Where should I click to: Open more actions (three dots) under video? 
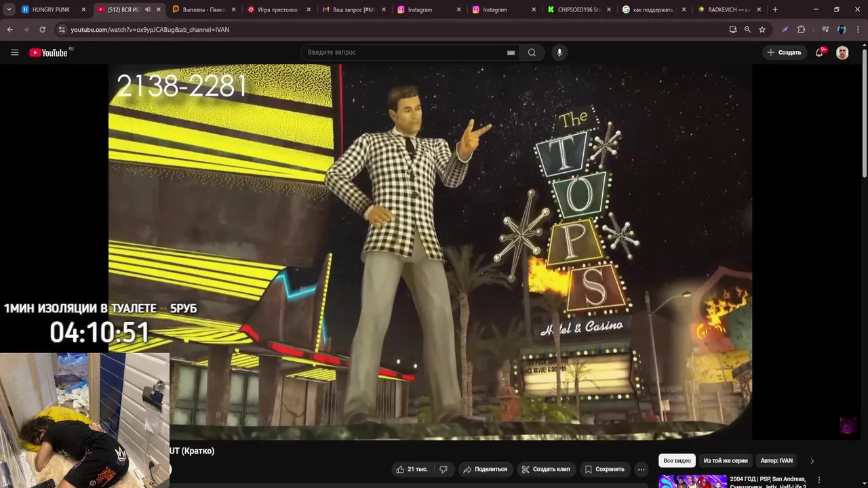641,469
